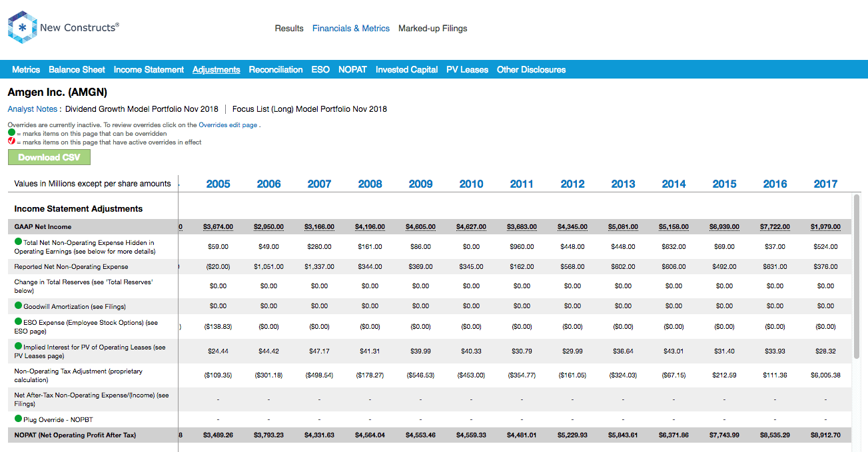This screenshot has width=868, height=452.
Task: Open the Other Disclosures tab
Action: pos(532,69)
